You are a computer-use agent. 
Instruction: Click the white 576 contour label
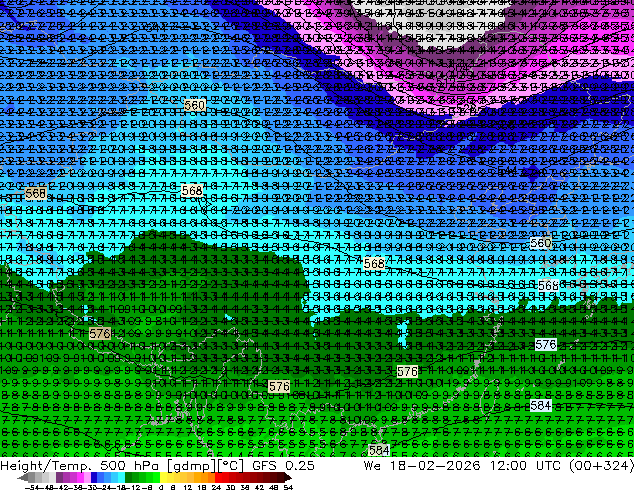tap(545, 344)
